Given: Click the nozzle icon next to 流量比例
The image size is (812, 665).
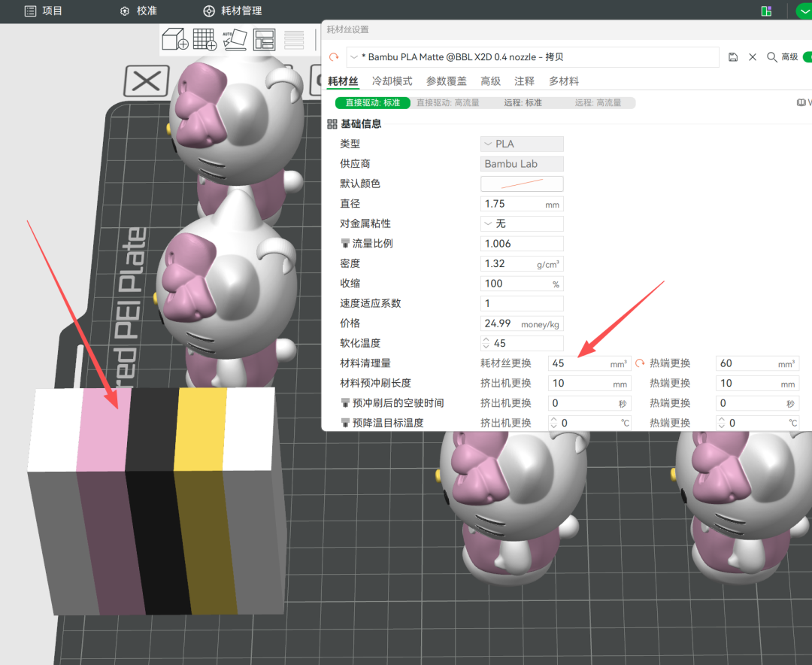Looking at the screenshot, I should pyautogui.click(x=345, y=243).
